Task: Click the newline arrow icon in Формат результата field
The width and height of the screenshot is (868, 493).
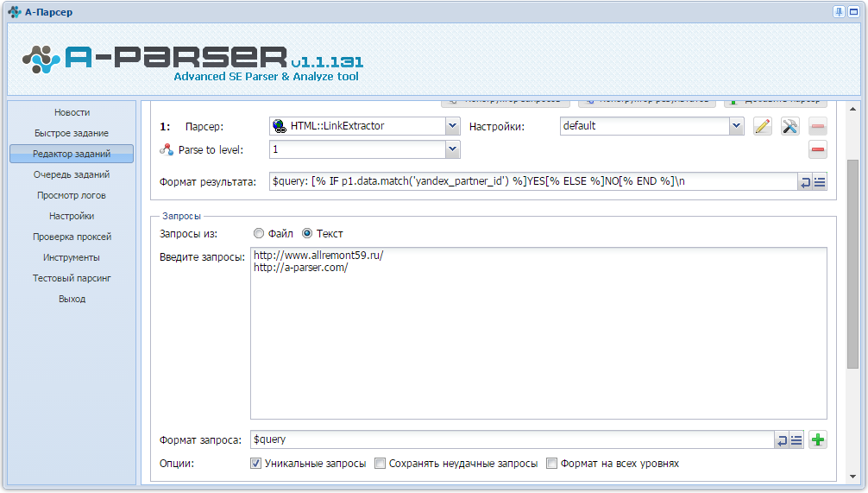Action: point(805,181)
